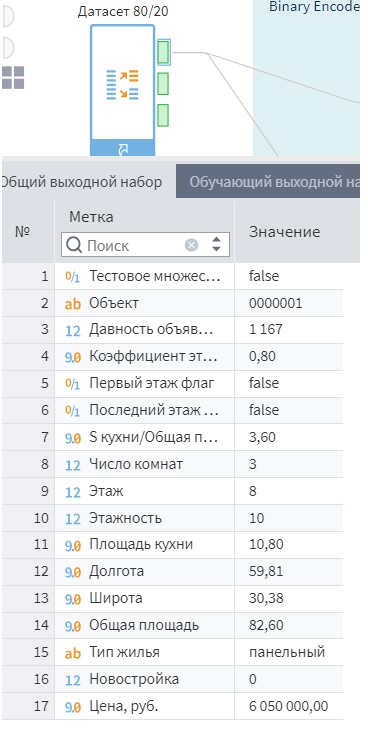Switch to the Общий выходной набор tab
This screenshot has width=368, height=753.
81,182
